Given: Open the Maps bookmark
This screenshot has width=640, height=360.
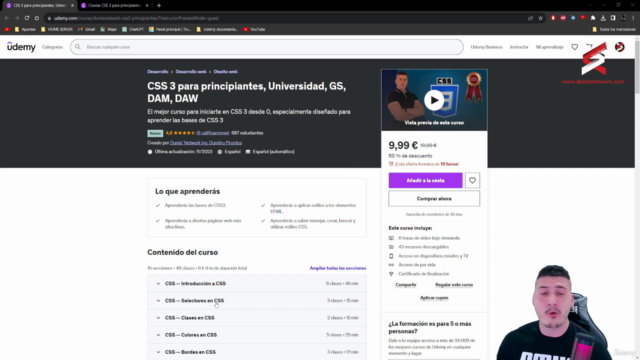Looking at the screenshot, I should (x=109, y=29).
